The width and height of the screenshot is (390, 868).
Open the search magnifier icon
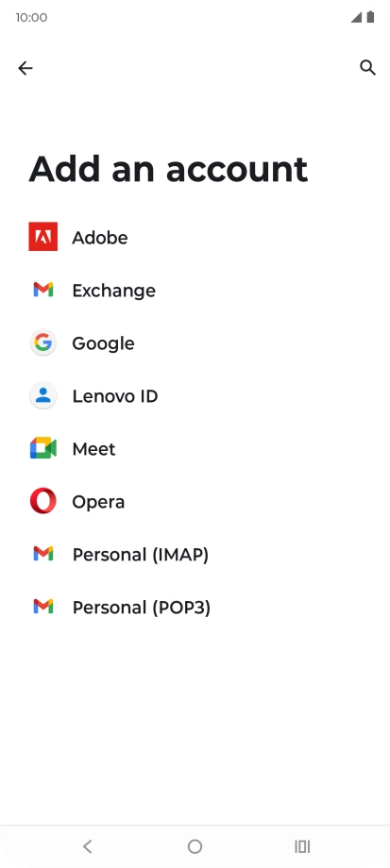[x=368, y=68]
